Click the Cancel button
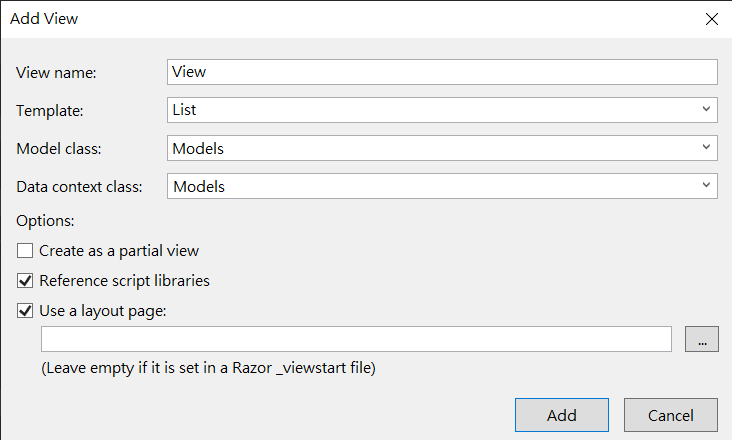 pyautogui.click(x=670, y=415)
